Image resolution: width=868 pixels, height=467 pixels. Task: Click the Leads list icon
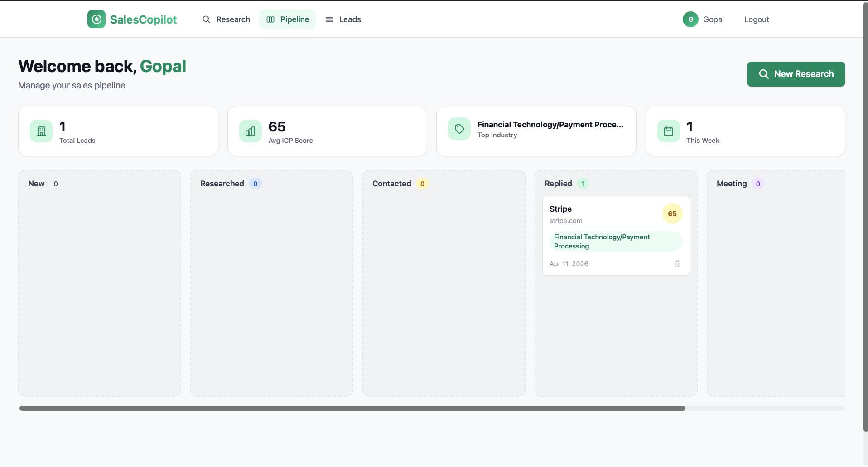[330, 19]
